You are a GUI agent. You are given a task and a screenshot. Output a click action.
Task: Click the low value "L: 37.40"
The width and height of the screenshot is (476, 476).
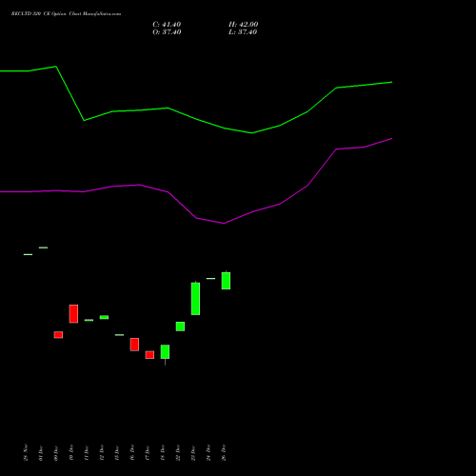tap(243, 32)
